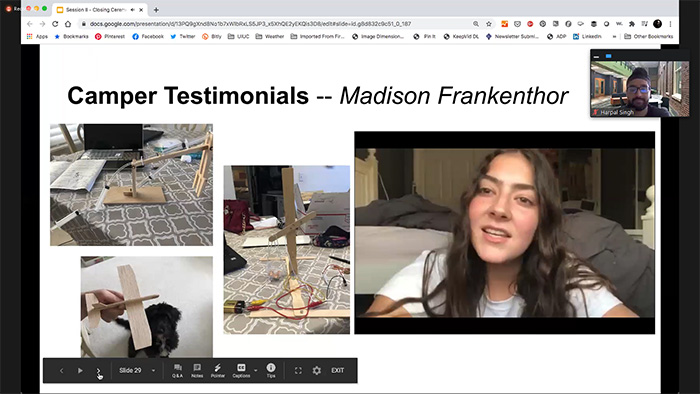Image resolution: width=700 pixels, height=394 pixels.
Task: Click the wooden plane with dog photo
Action: [x=147, y=307]
